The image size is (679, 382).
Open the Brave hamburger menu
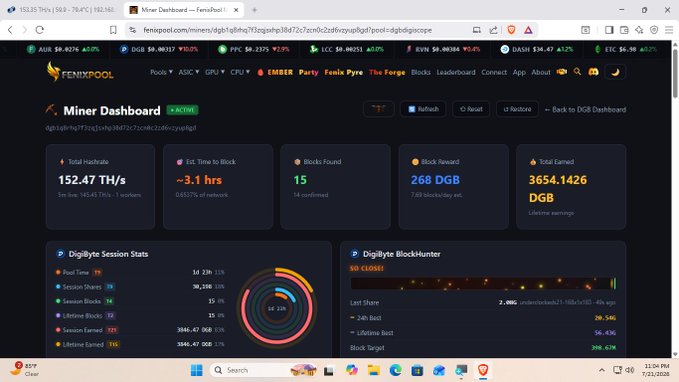(x=669, y=30)
